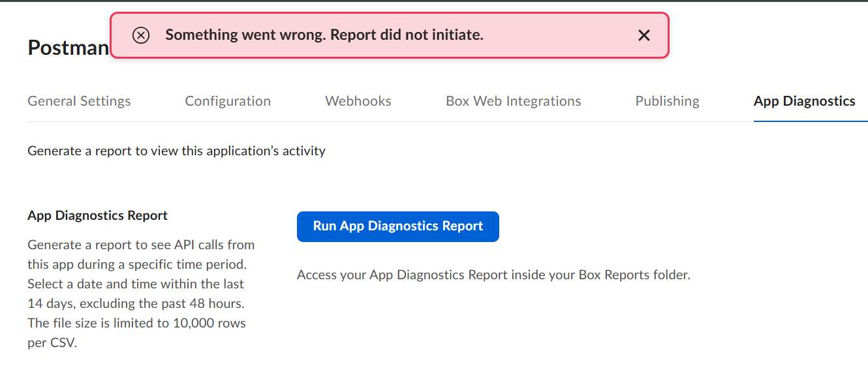The image size is (868, 381).
Task: Click the "Generate a report to see API calls" line
Action: click(141, 245)
